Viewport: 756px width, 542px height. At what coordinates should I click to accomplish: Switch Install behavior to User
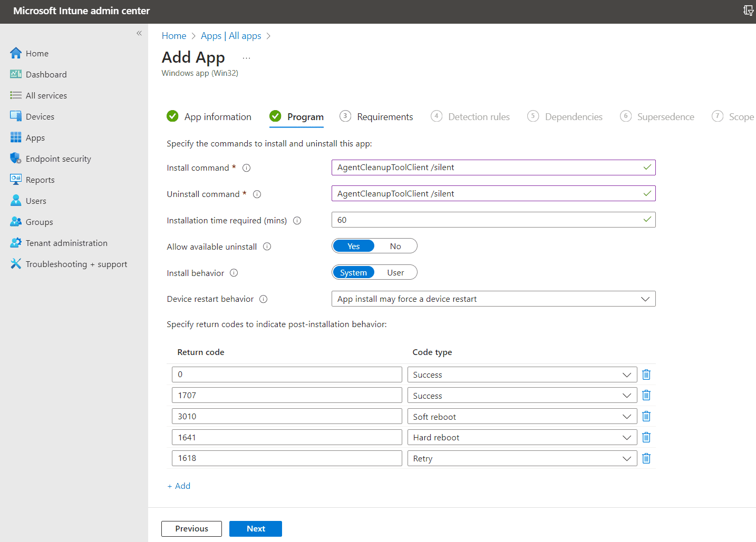[x=395, y=272]
